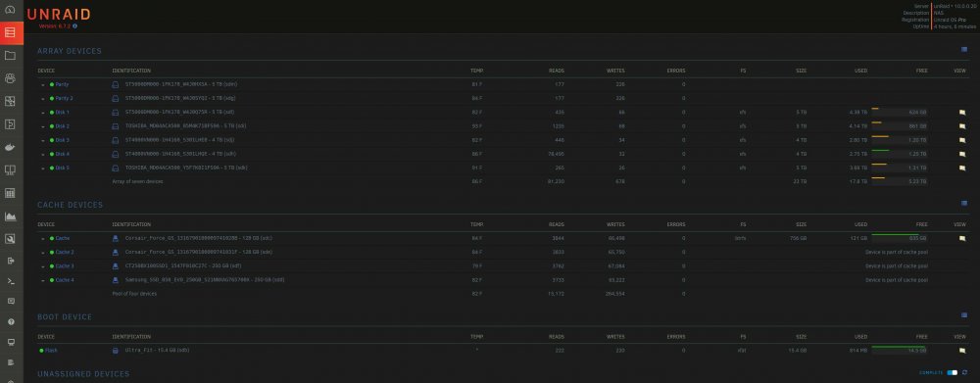Image resolution: width=980 pixels, height=383 pixels.
Task: Click the SSD icon for Cache 3 identification
Action: tap(115, 266)
